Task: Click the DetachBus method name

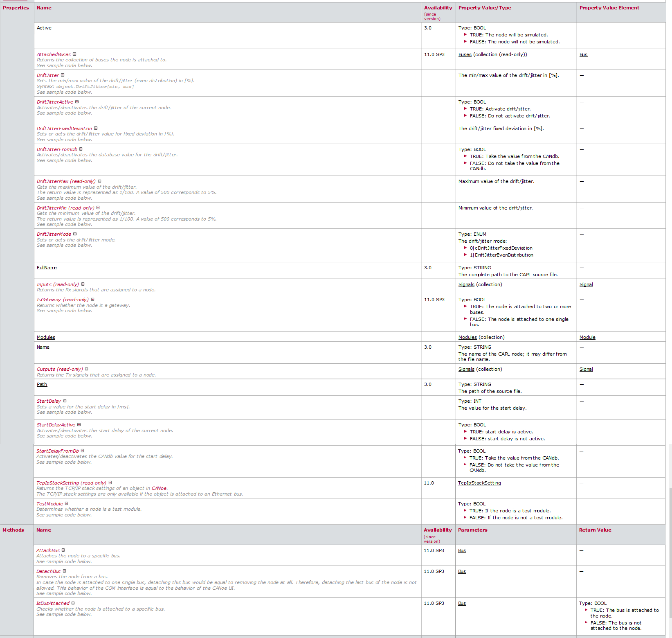Action: [48, 571]
